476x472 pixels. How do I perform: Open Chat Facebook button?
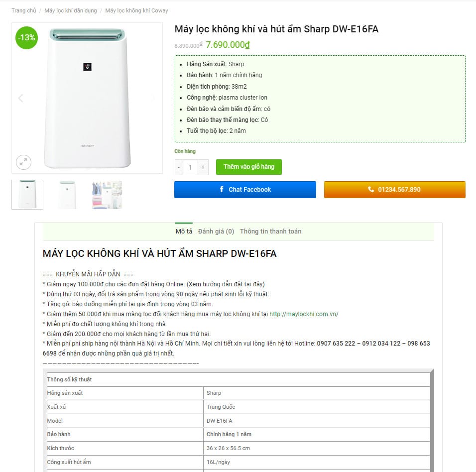(245, 190)
